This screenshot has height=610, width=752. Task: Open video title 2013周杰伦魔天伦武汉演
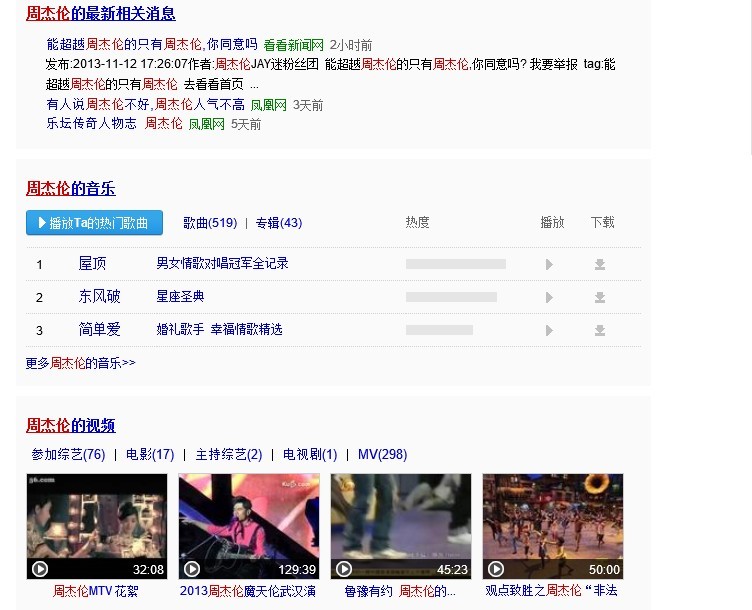tap(248, 591)
